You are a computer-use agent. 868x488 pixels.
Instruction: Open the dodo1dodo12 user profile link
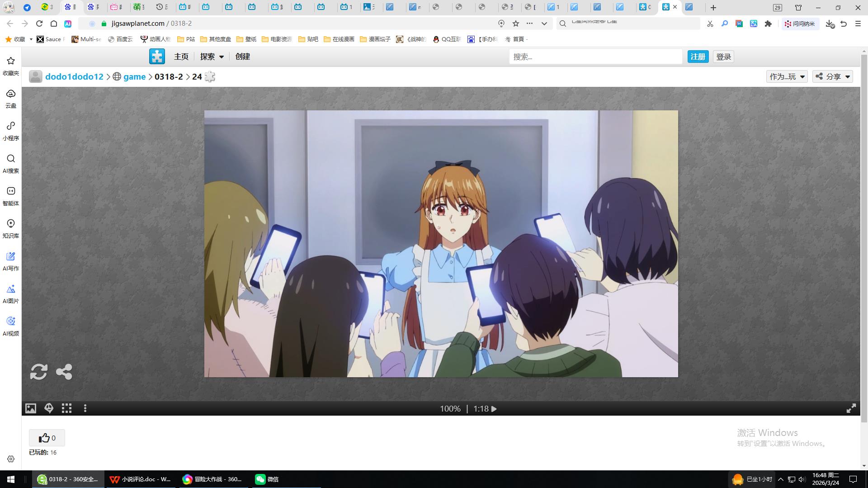coord(74,76)
